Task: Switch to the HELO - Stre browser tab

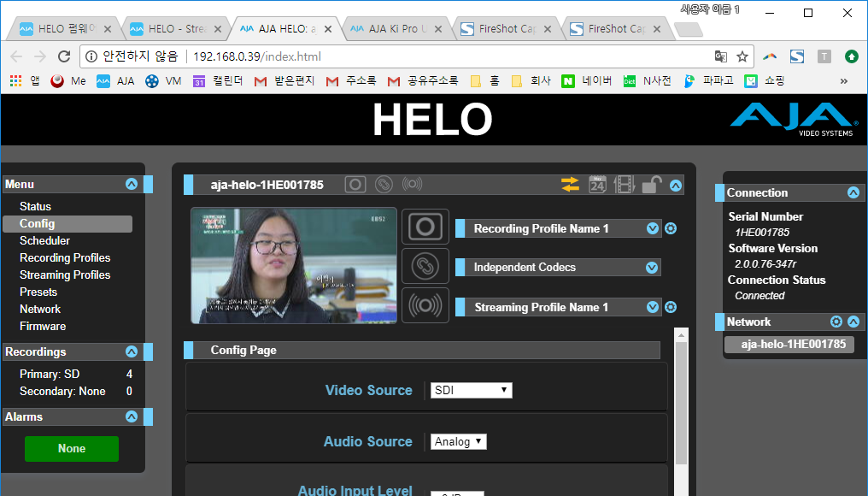Action: pos(175,29)
